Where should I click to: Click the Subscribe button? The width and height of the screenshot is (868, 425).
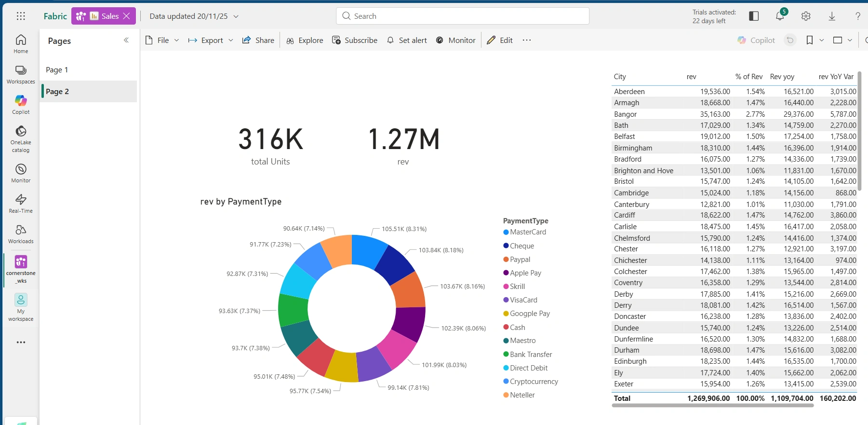pyautogui.click(x=355, y=40)
